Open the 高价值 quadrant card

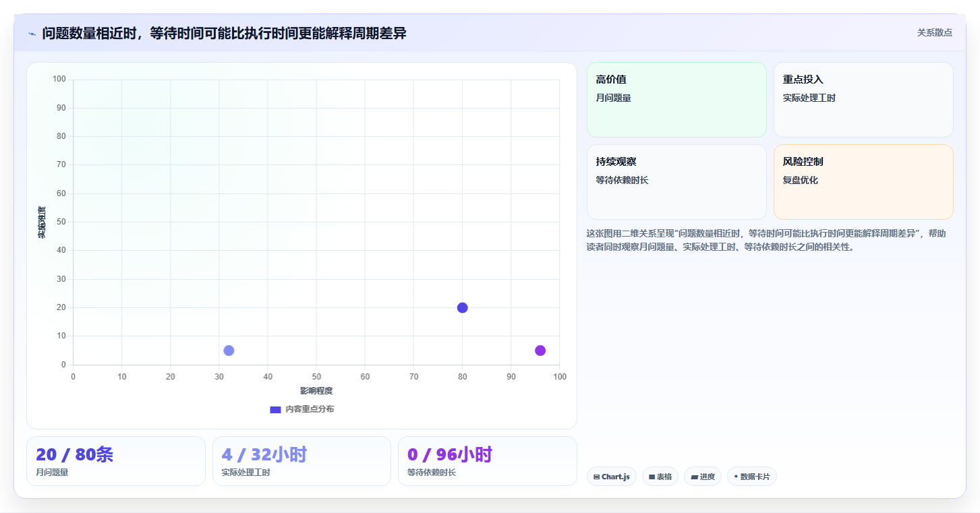[x=676, y=100]
